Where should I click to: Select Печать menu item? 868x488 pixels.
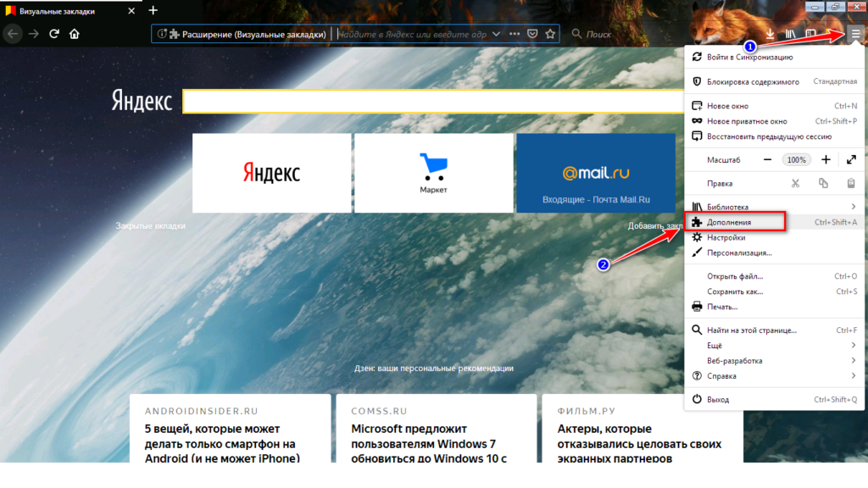(774, 307)
